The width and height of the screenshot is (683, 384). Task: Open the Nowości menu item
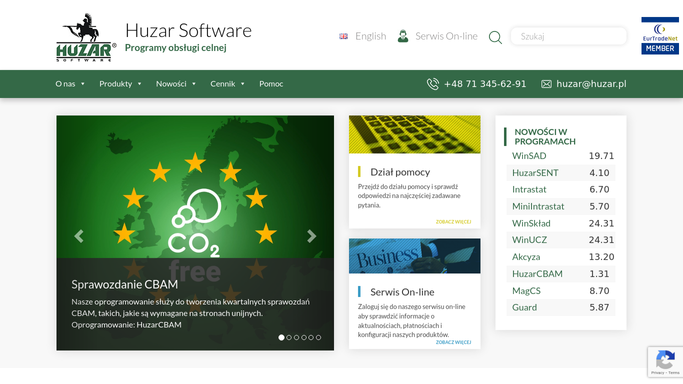pos(176,84)
